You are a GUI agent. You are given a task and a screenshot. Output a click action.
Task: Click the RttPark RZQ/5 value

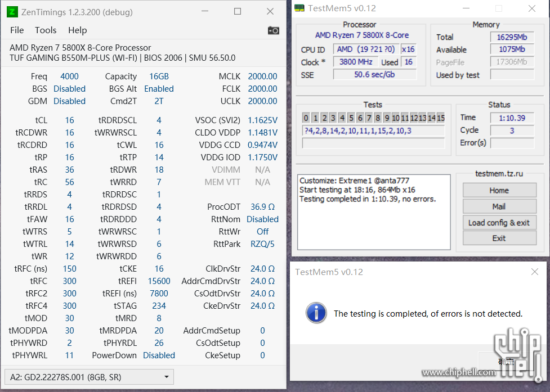(x=262, y=244)
